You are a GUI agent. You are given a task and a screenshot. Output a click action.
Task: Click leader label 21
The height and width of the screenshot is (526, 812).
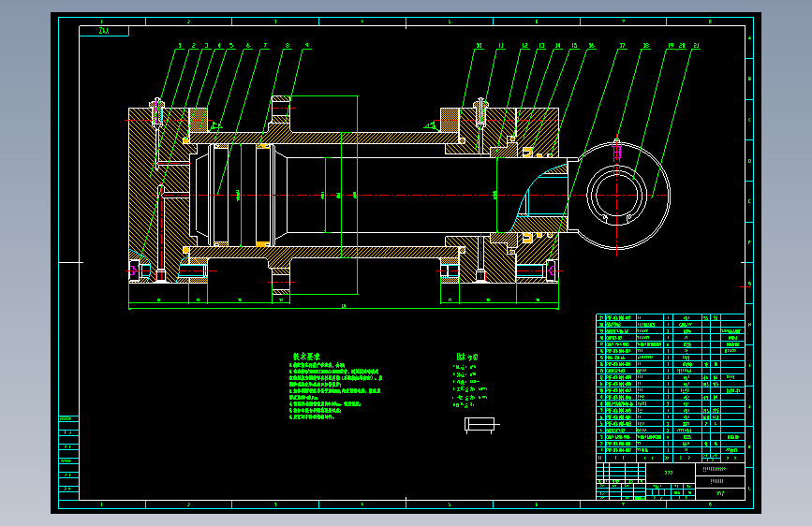[696, 46]
